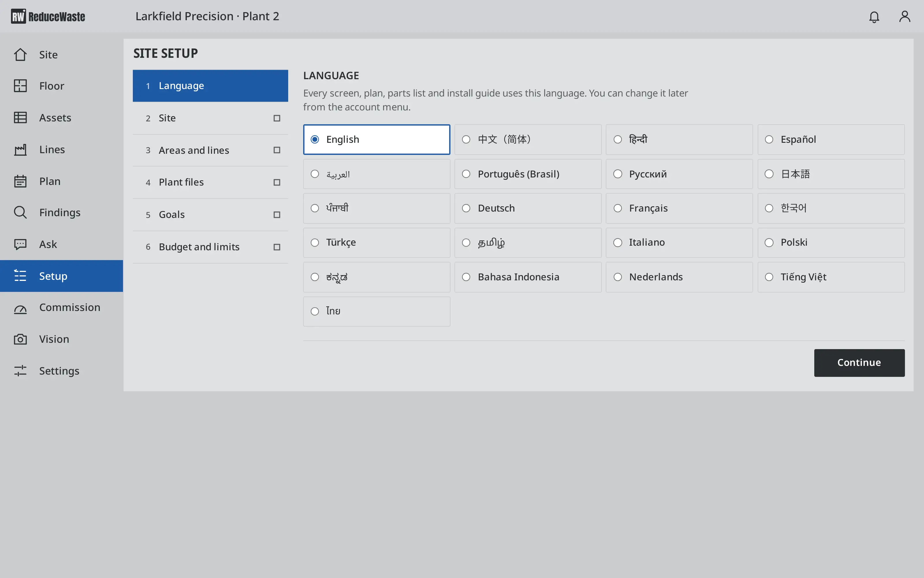Open Settings via the sliders icon
This screenshot has width=924, height=578.
pos(20,371)
